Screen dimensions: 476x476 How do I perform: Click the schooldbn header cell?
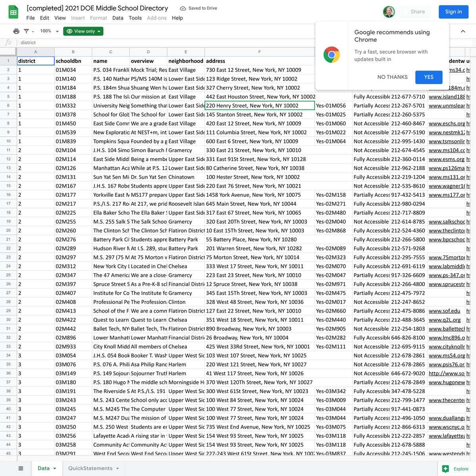[73, 61]
